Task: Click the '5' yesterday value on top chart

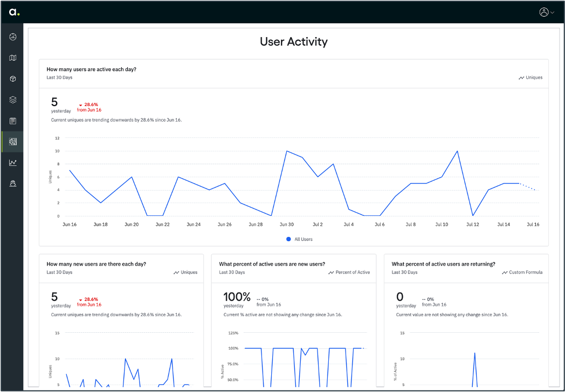Action: 54,102
